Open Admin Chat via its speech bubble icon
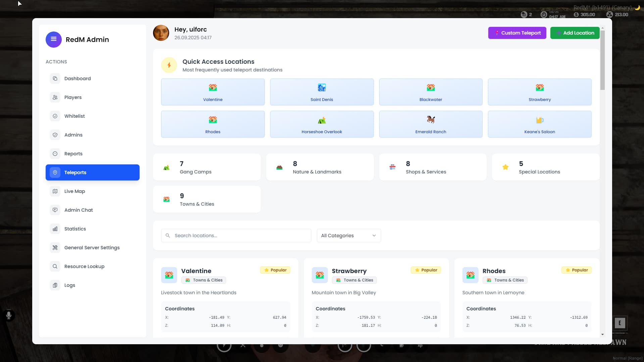The width and height of the screenshot is (644, 362). (x=55, y=210)
